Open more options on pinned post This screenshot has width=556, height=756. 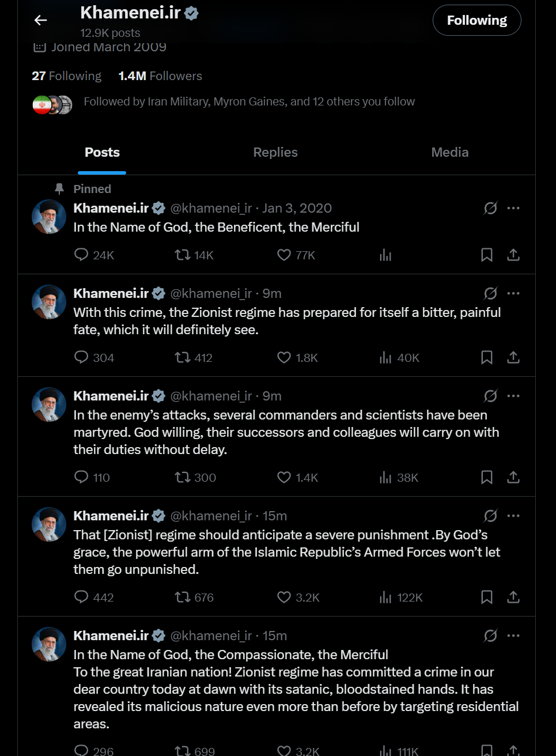click(x=513, y=208)
